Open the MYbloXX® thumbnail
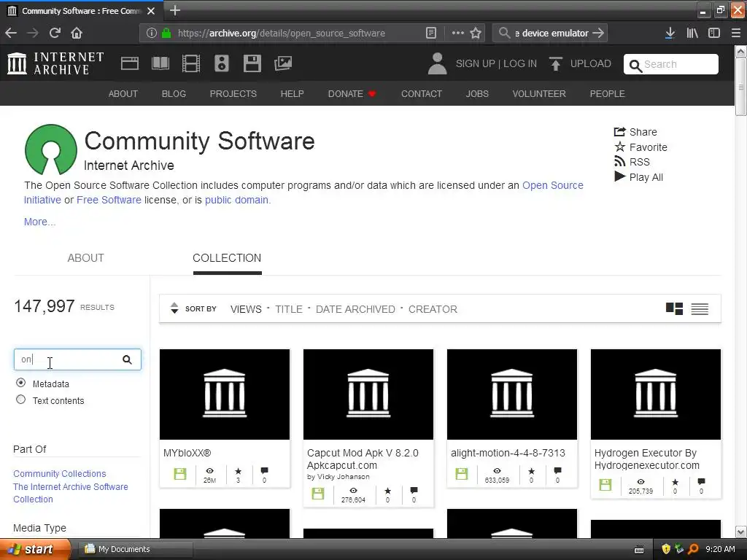The height and width of the screenshot is (560, 747). [225, 394]
